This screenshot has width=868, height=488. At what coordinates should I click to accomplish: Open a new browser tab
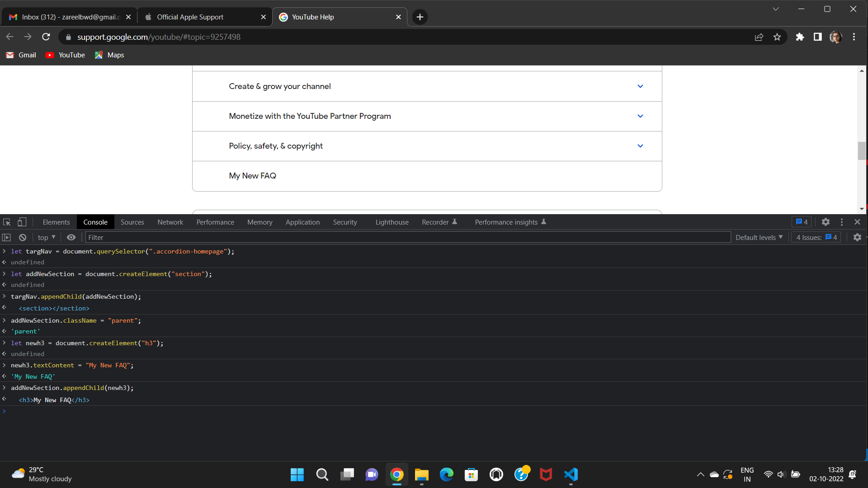coord(420,17)
